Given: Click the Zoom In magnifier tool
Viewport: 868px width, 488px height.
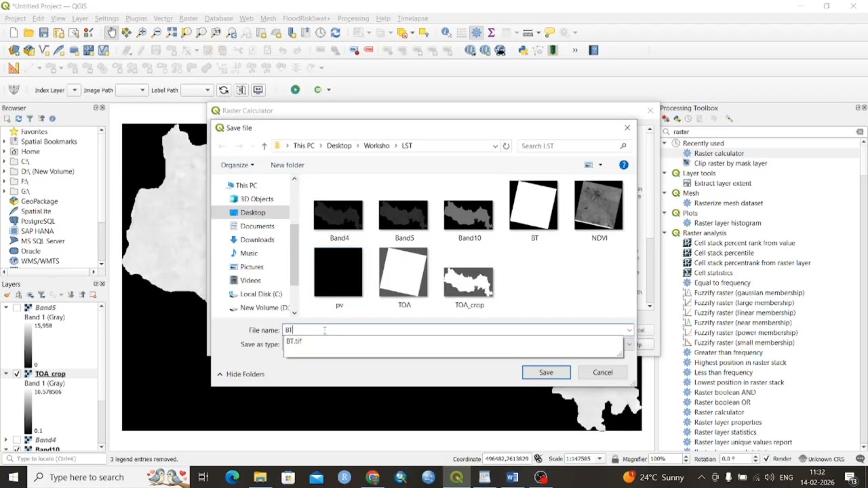Looking at the screenshot, I should 142,33.
